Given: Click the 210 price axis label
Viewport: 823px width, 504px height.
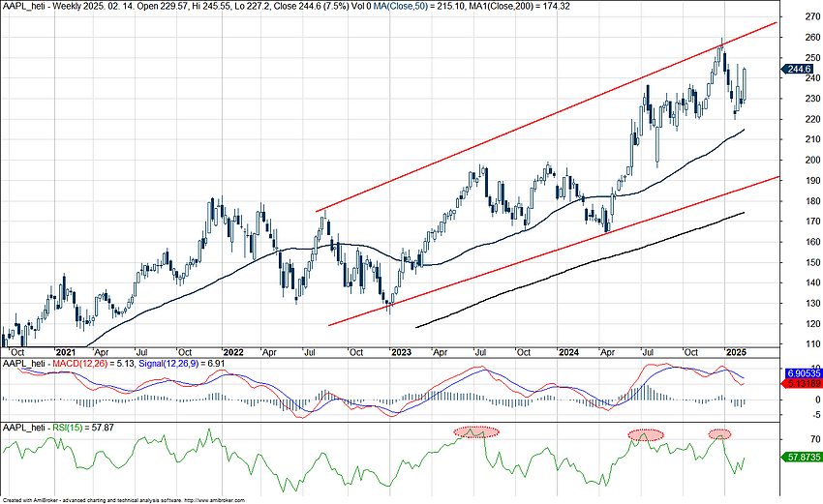Looking at the screenshot, I should (812, 139).
